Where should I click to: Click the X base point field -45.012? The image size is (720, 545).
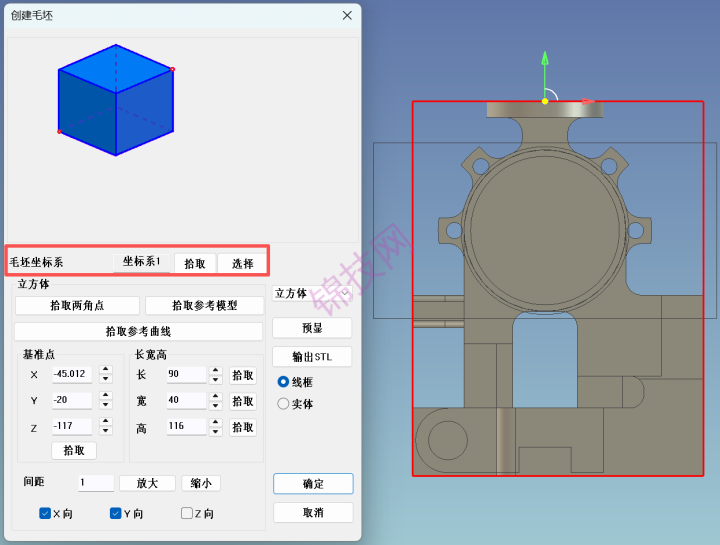coord(72,374)
